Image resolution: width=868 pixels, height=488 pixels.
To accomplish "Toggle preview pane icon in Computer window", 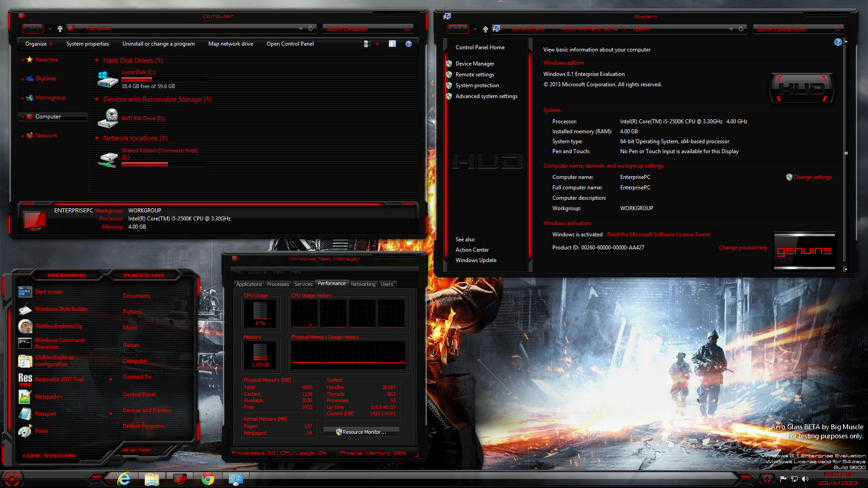I will point(392,44).
